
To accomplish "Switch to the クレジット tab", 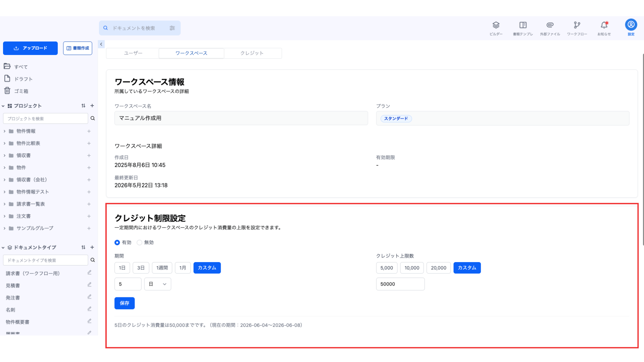I will point(252,53).
